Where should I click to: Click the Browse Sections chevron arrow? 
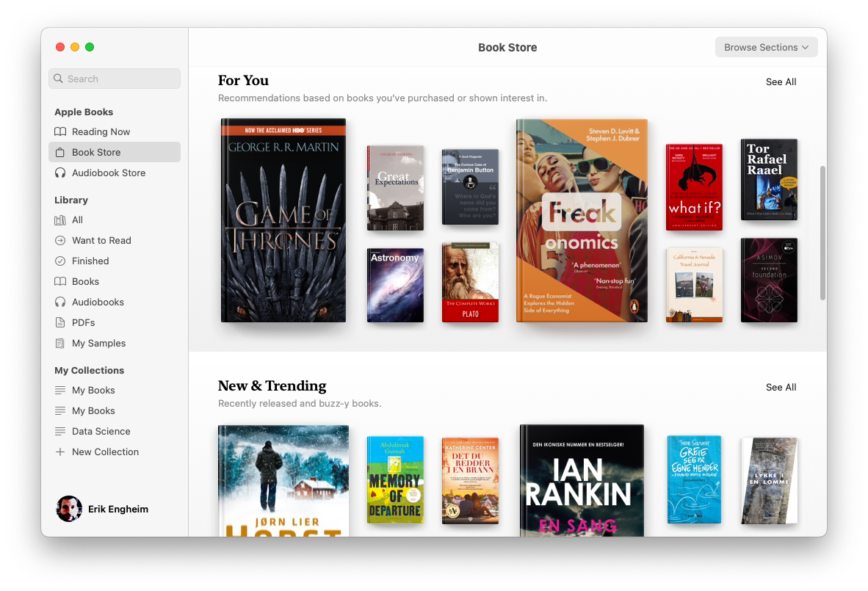(806, 48)
